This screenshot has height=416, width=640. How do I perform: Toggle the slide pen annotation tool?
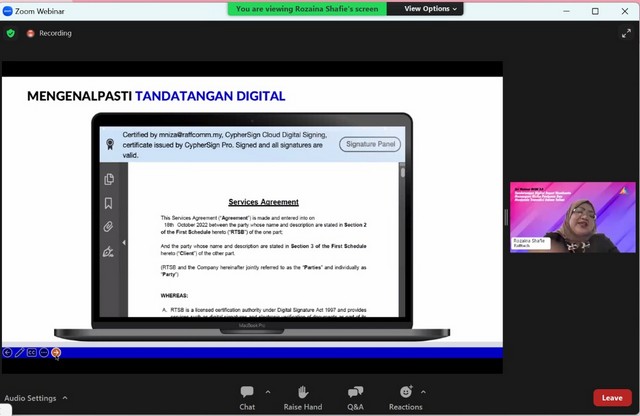(x=20, y=352)
